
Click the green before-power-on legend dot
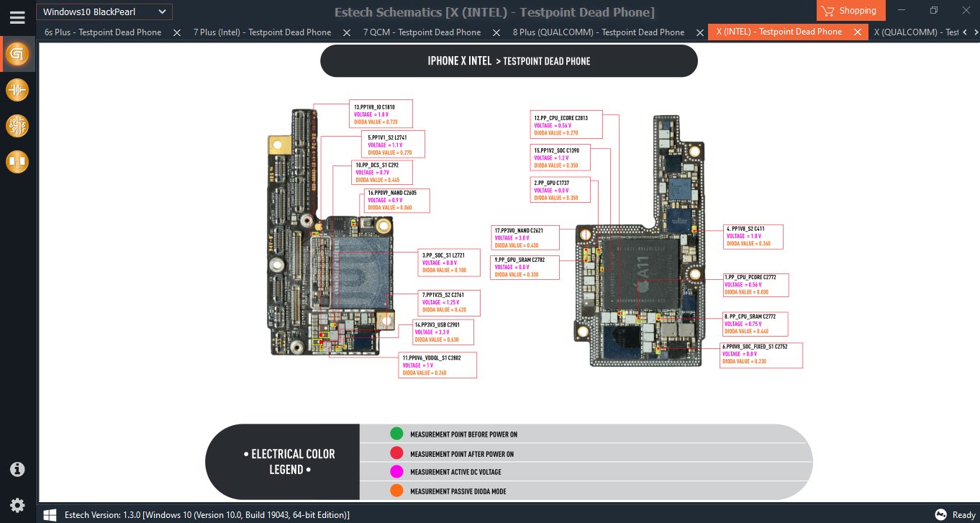(396, 434)
